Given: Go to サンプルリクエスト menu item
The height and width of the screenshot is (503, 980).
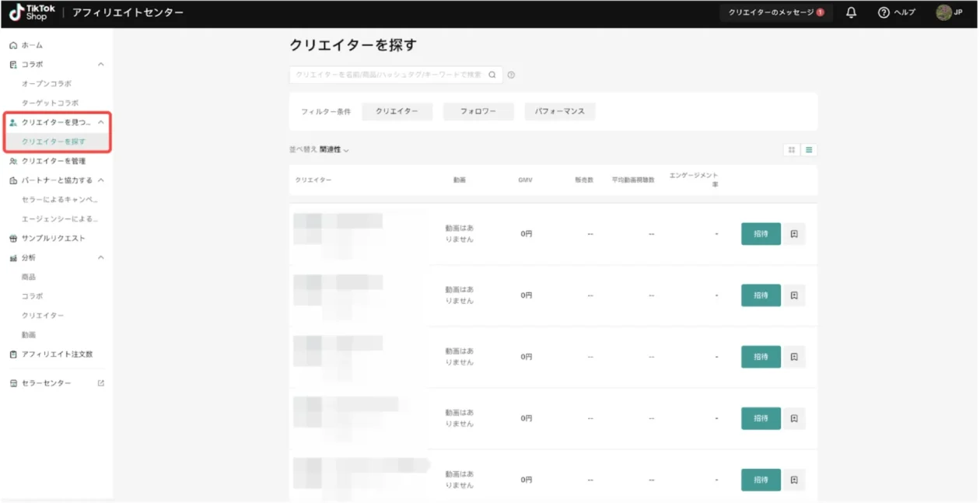Looking at the screenshot, I should coord(53,239).
